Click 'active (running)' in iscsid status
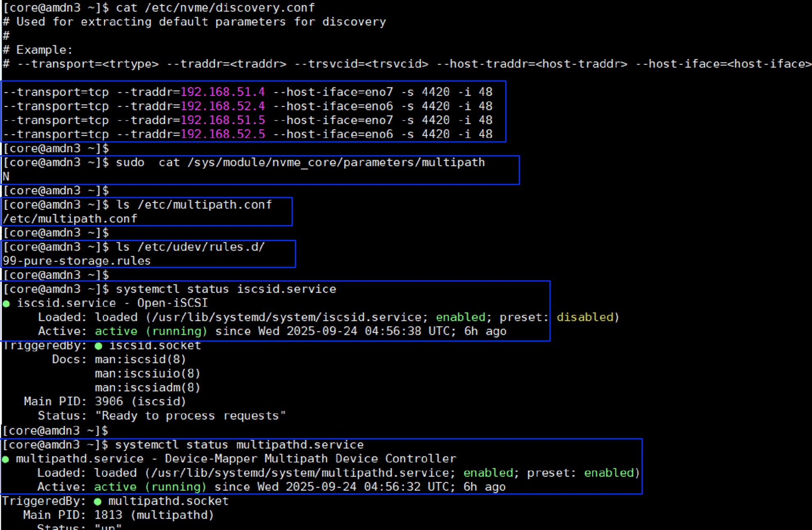This screenshot has width=812, height=530. tap(151, 331)
